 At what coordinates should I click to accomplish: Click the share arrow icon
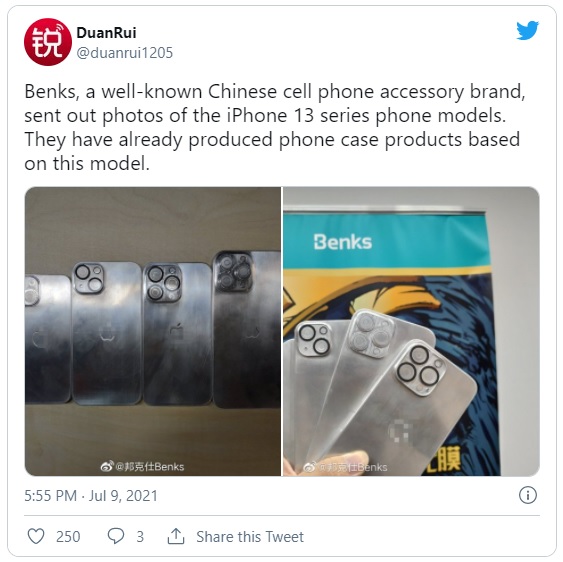(x=176, y=536)
